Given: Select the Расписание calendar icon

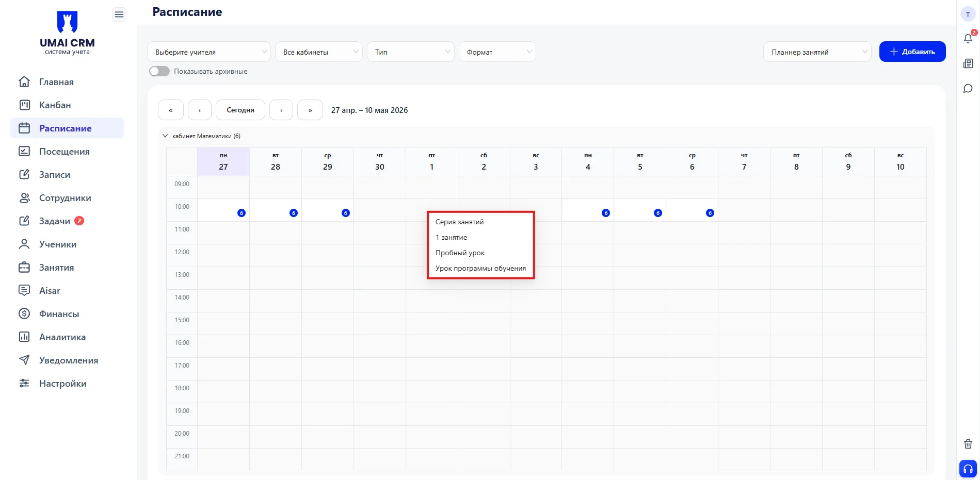Looking at the screenshot, I should pyautogui.click(x=24, y=128).
